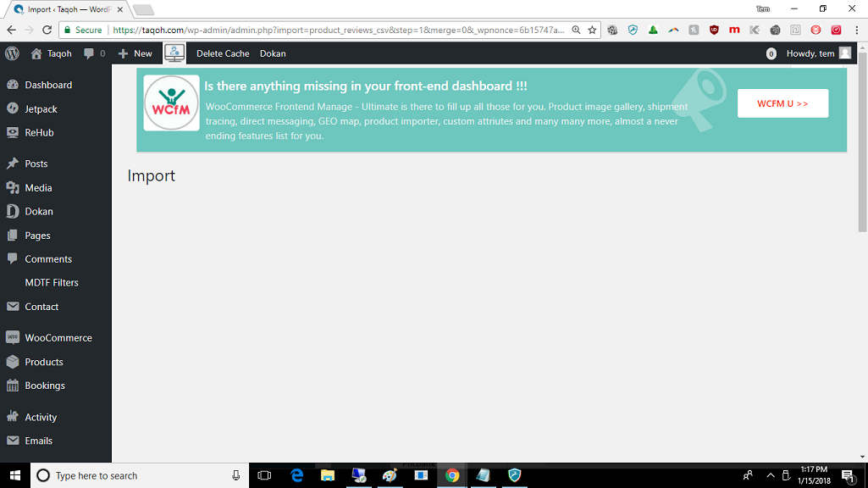
Task: Open the Chrome three-dot menu
Action: click(x=857, y=30)
